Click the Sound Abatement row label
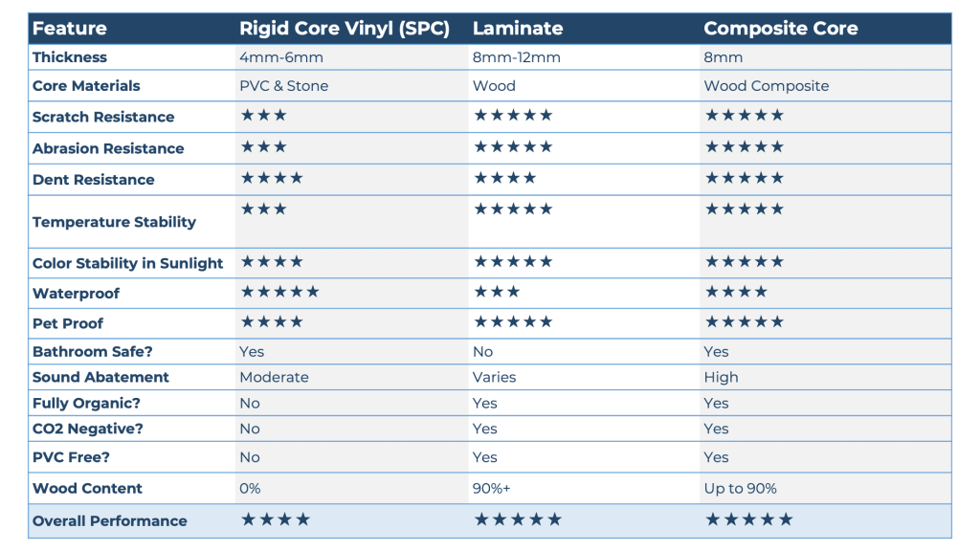The width and height of the screenshot is (980, 551). coord(100,377)
